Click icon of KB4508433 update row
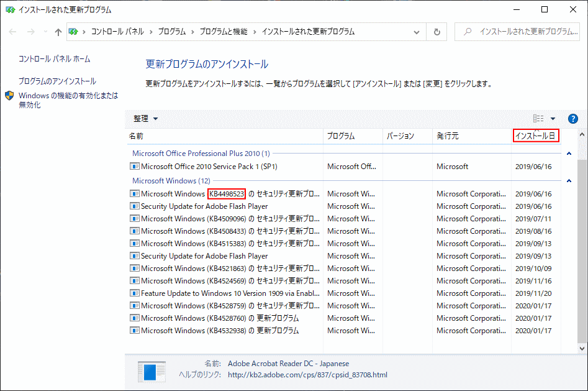 point(135,231)
